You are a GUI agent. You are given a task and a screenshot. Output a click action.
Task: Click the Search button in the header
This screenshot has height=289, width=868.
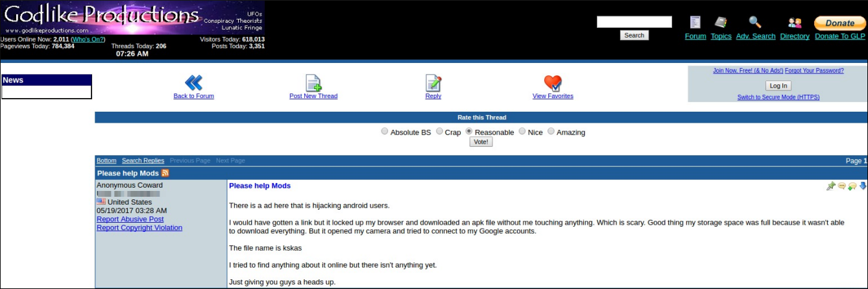(x=634, y=35)
